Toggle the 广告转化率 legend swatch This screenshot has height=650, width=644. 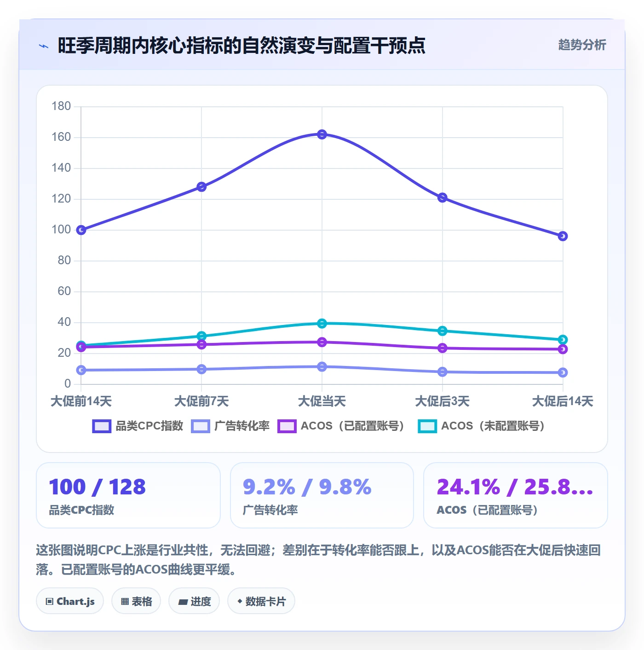(201, 426)
